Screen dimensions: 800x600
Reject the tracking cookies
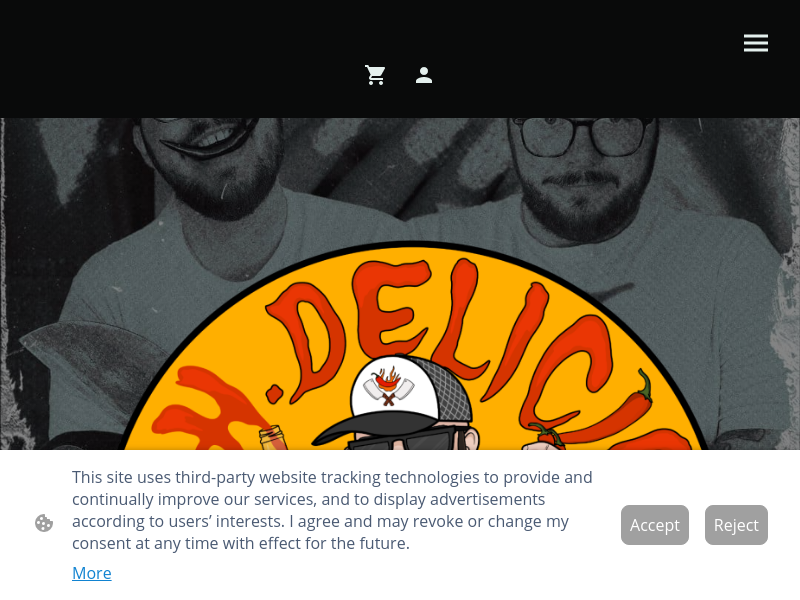pos(736,525)
